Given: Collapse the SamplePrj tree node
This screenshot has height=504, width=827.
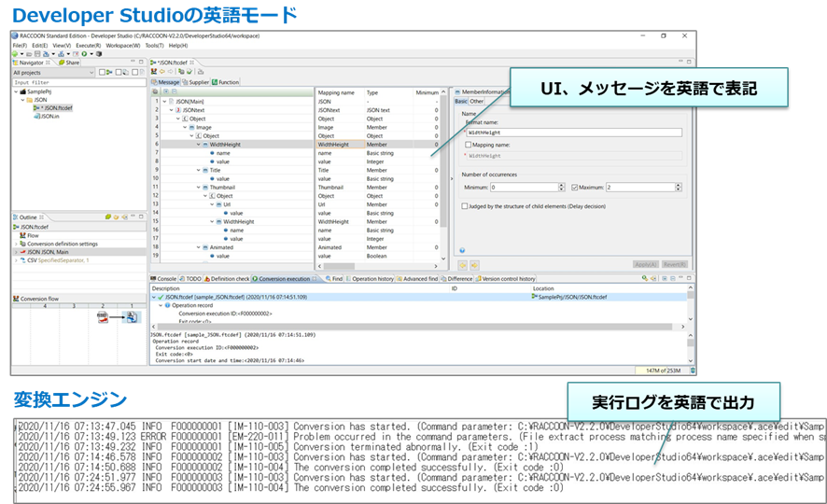Looking at the screenshot, I should click(16, 91).
